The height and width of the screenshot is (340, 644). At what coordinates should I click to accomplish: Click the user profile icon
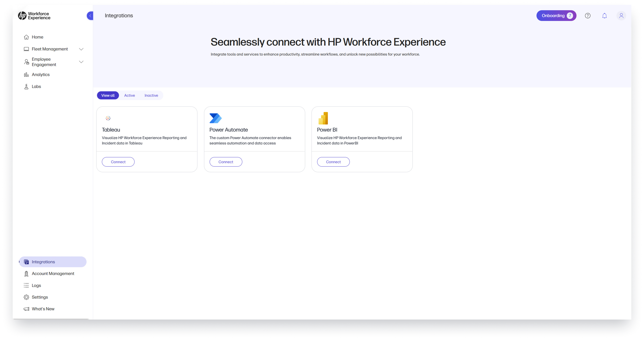point(621,15)
